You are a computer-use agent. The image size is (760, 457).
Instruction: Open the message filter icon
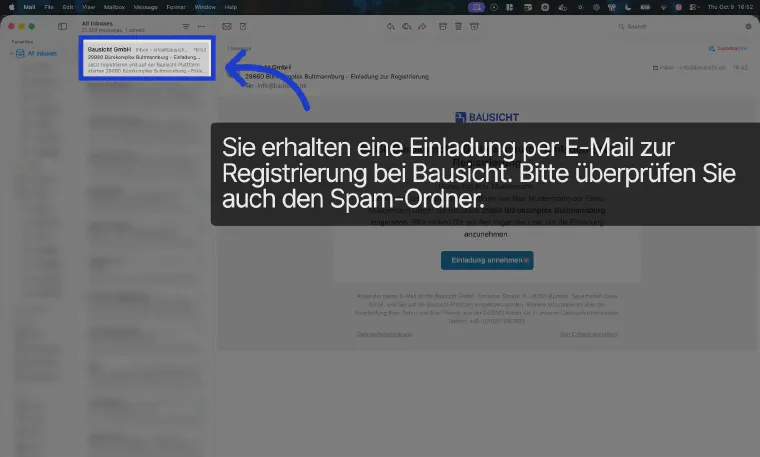[x=186, y=27]
